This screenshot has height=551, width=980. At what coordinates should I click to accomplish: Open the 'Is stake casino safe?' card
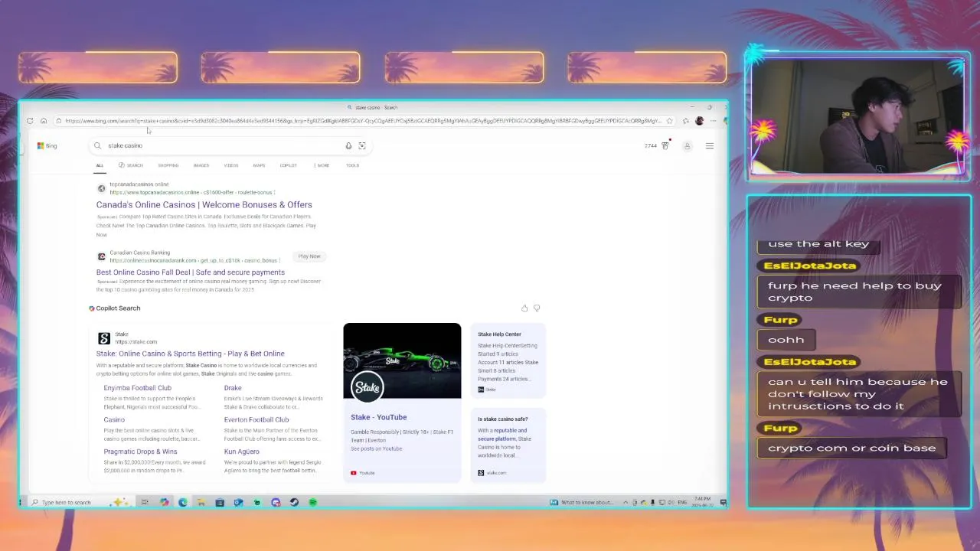pyautogui.click(x=508, y=445)
